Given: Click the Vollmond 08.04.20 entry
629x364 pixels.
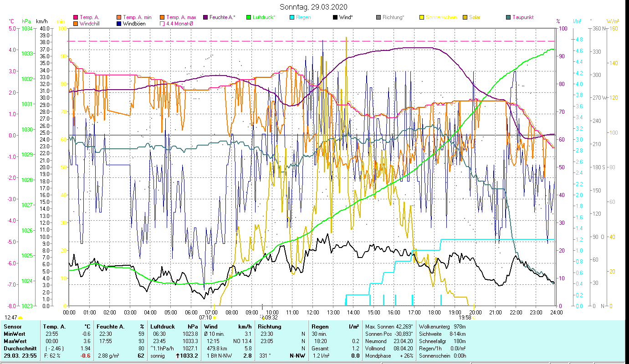Looking at the screenshot, I should click(x=389, y=348).
